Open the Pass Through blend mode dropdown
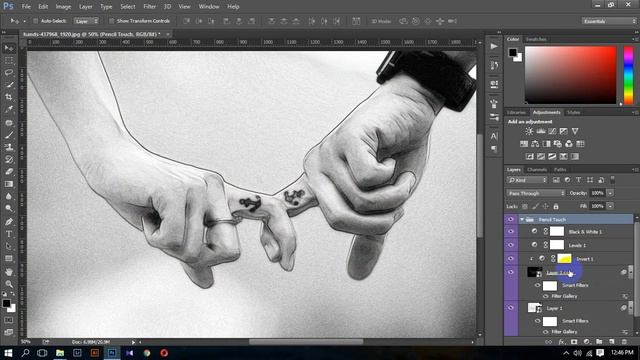640x360 pixels. tap(536, 193)
